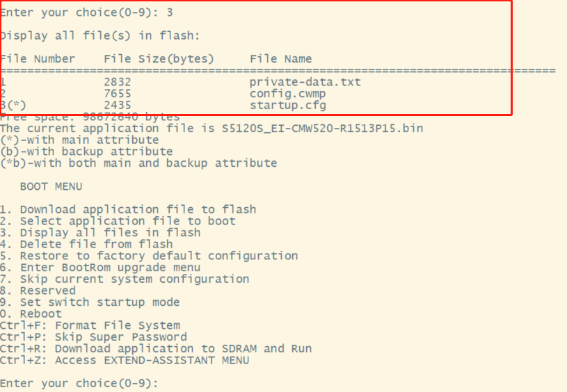The height and width of the screenshot is (392, 567).
Task: Click the config.cwmp file name
Action: 288,94
